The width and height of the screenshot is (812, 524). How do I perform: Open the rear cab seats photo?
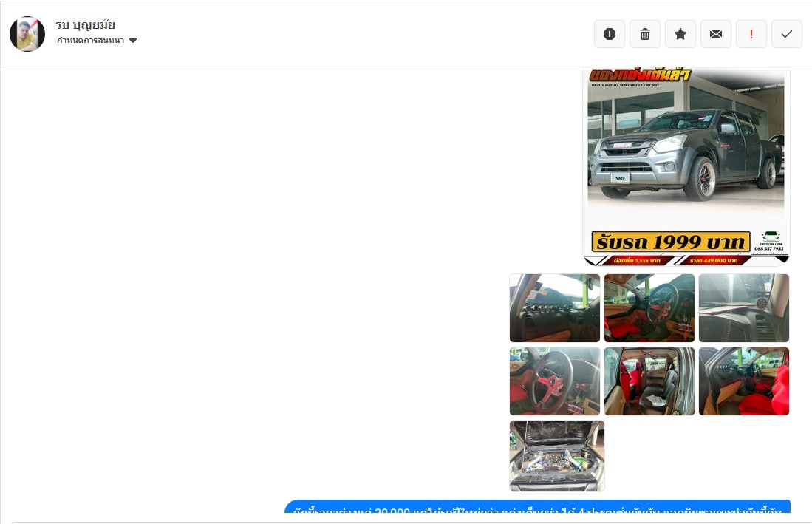pyautogui.click(x=649, y=381)
